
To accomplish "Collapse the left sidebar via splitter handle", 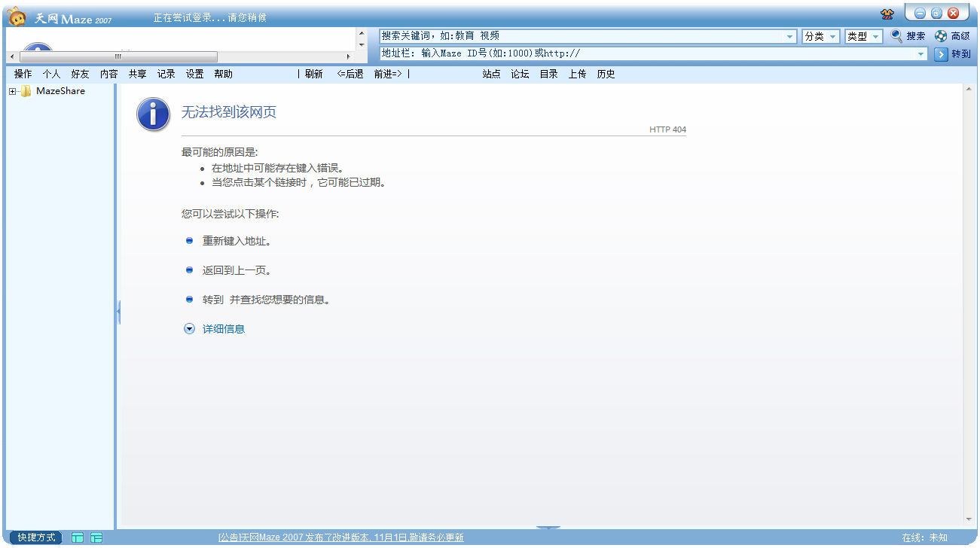I will [x=118, y=312].
